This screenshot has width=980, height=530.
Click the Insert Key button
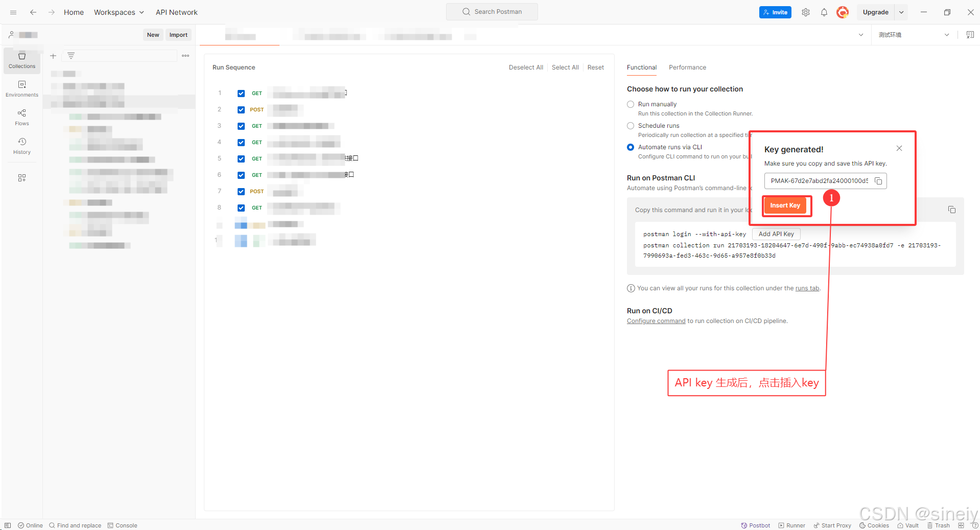pyautogui.click(x=785, y=205)
